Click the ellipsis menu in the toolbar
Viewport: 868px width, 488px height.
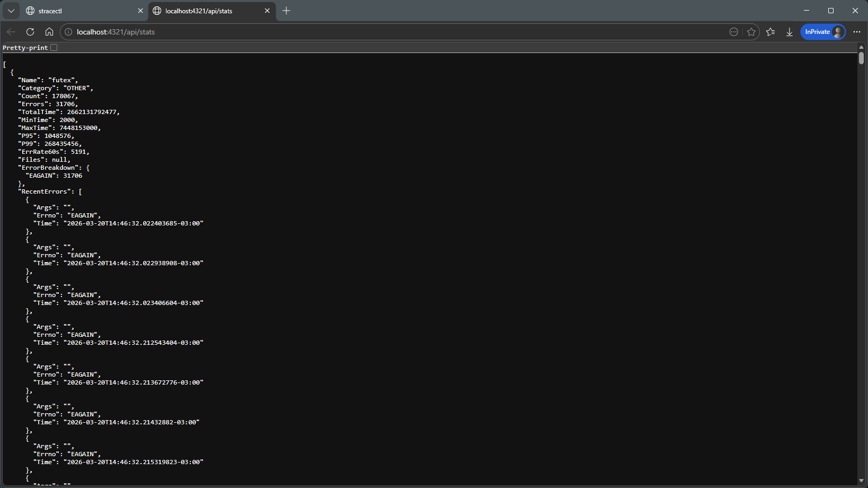(x=857, y=32)
